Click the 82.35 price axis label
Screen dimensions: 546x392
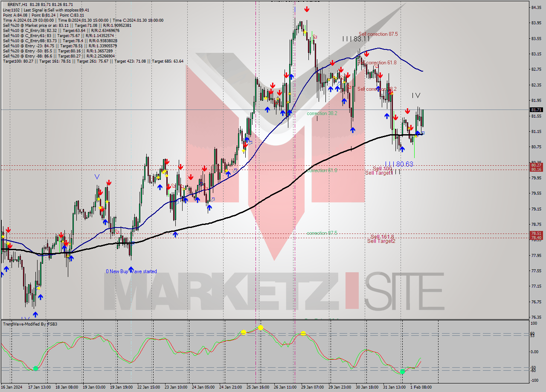(x=536, y=85)
